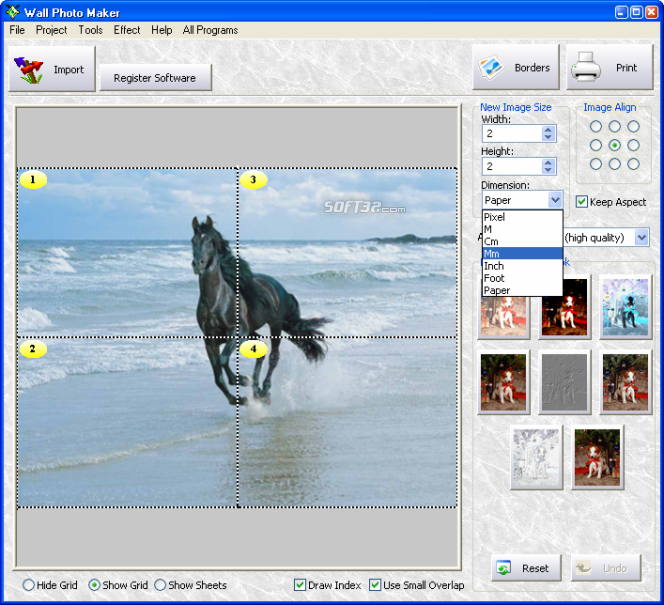Open the All Programs menu

pos(210,30)
